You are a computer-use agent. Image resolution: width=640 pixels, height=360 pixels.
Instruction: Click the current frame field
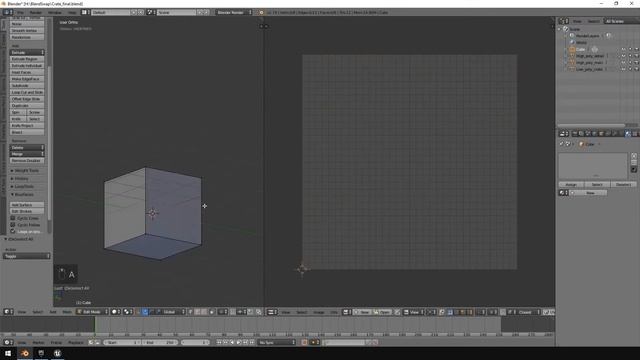tap(195, 342)
